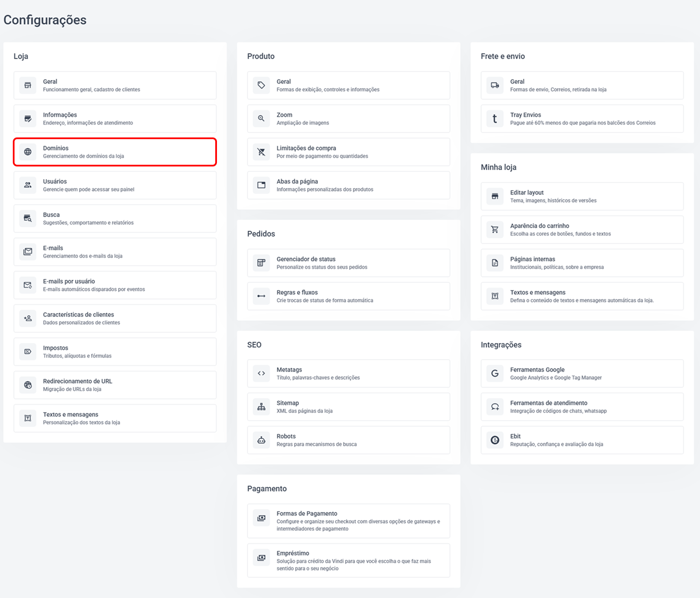The width and height of the screenshot is (700, 598).
Task: Click the money icon beside Formas de Pagamento
Action: pyautogui.click(x=261, y=518)
